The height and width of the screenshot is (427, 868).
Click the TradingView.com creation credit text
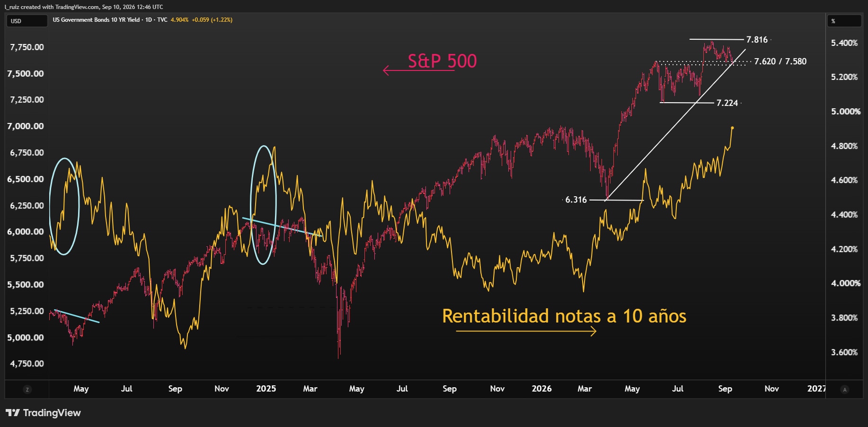pos(84,7)
